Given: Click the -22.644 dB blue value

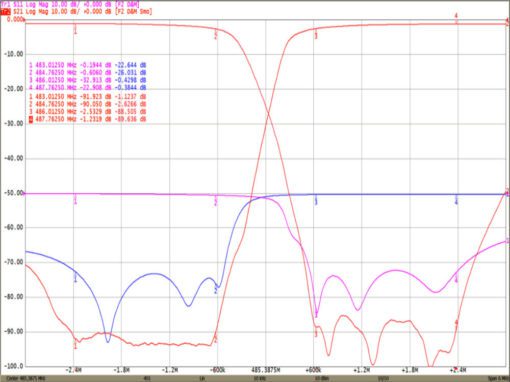Looking at the screenshot, I should [x=130, y=65].
